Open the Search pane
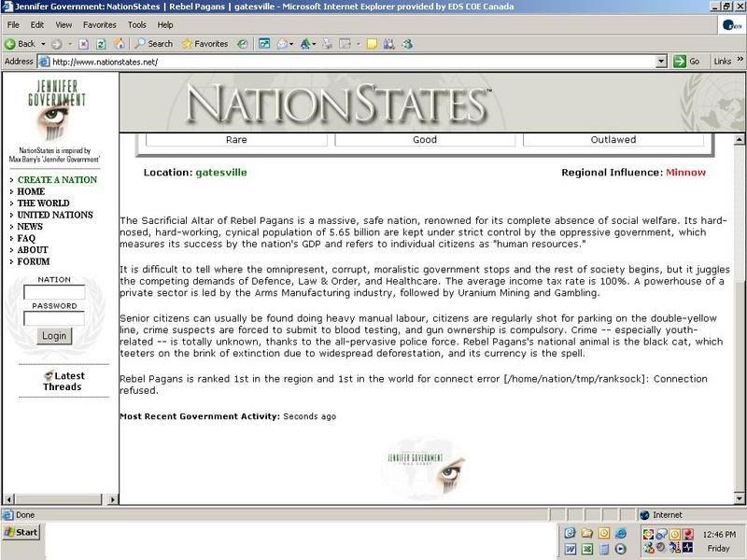 [153, 44]
